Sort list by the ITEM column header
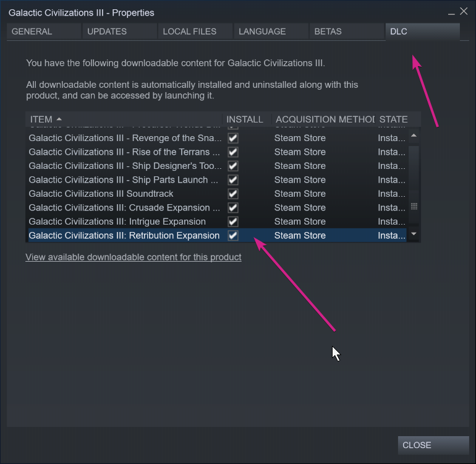Image resolution: width=476 pixels, height=464 pixels. click(124, 119)
